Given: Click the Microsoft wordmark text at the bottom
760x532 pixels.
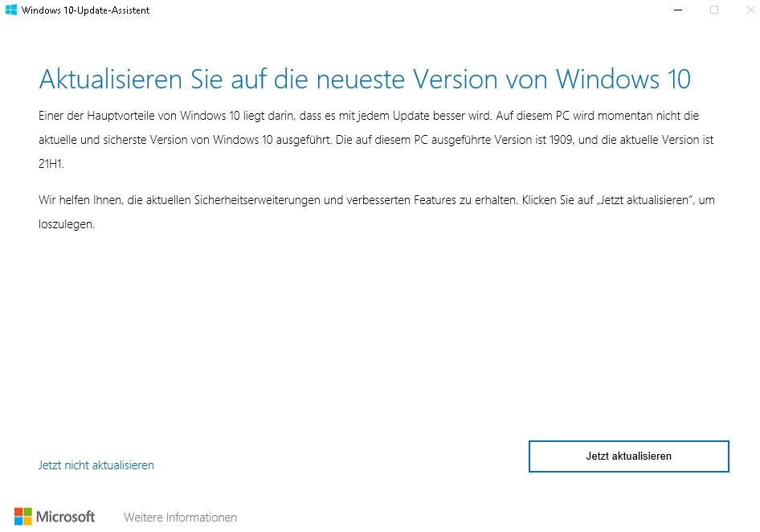Looking at the screenshot, I should pyautogui.click(x=65, y=517).
